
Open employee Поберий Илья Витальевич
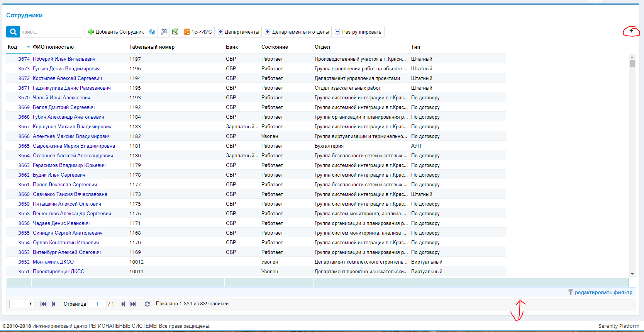click(64, 59)
